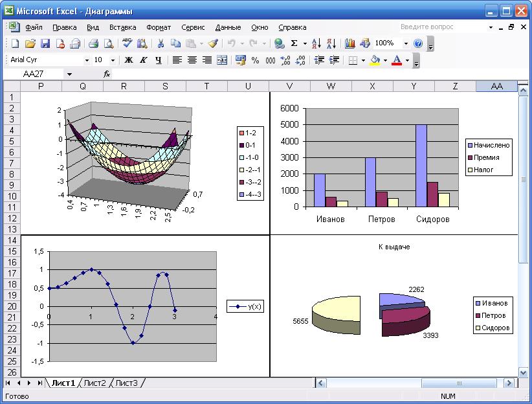The image size is (532, 404).
Task: Increase decimal places icon
Action: (285, 60)
